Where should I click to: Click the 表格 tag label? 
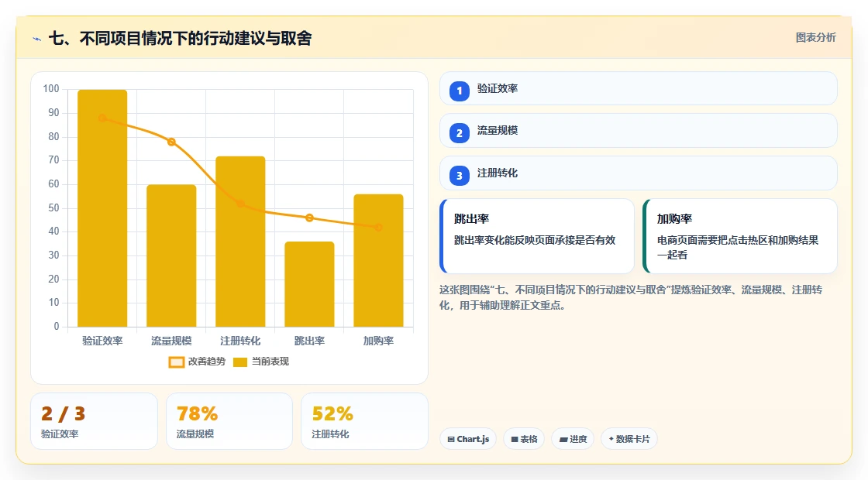[x=529, y=439]
